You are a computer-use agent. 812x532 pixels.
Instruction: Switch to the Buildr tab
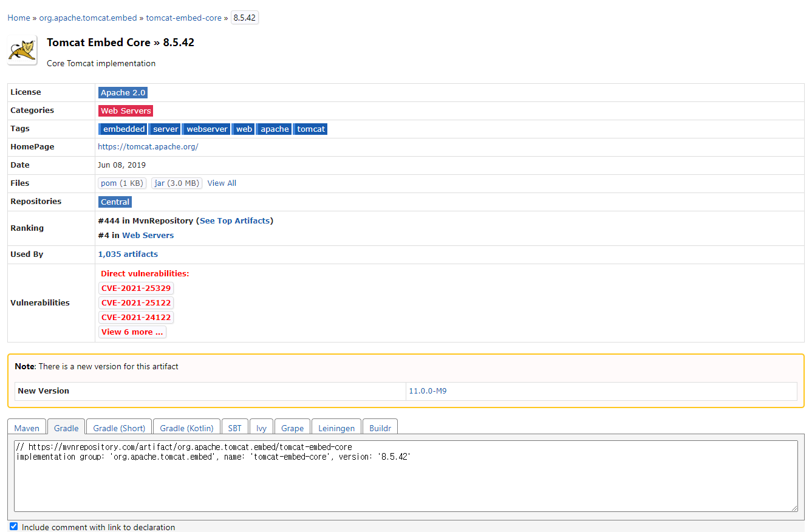[380, 428]
